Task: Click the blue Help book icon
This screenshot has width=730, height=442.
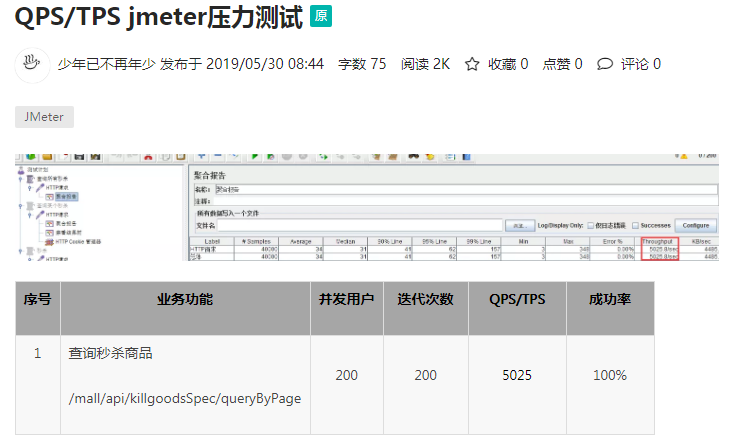Action: click(466, 156)
